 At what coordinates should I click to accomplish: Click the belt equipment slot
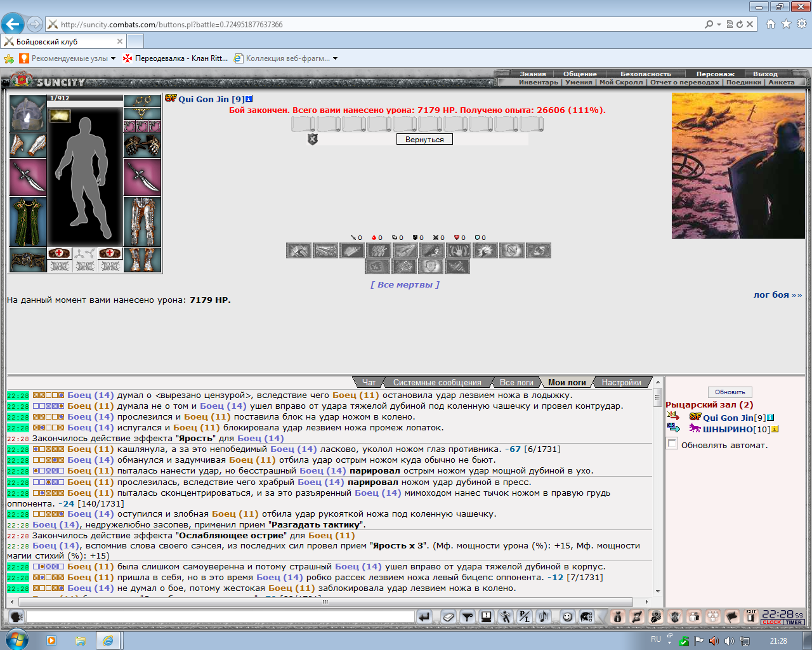[28, 260]
